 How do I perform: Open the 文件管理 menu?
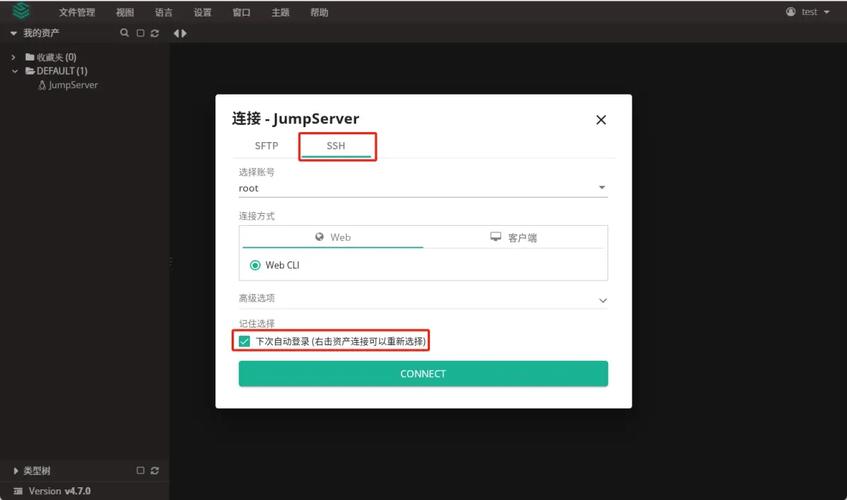pos(77,12)
